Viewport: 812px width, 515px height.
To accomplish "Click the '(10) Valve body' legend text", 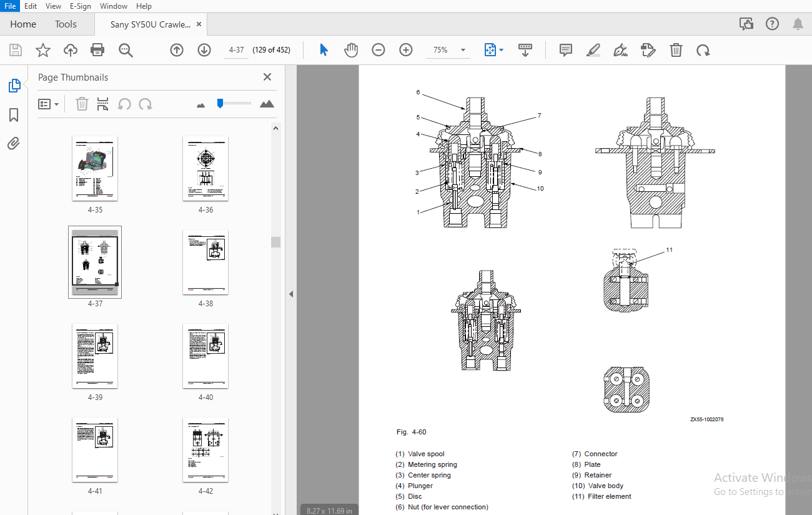I will (x=598, y=486).
